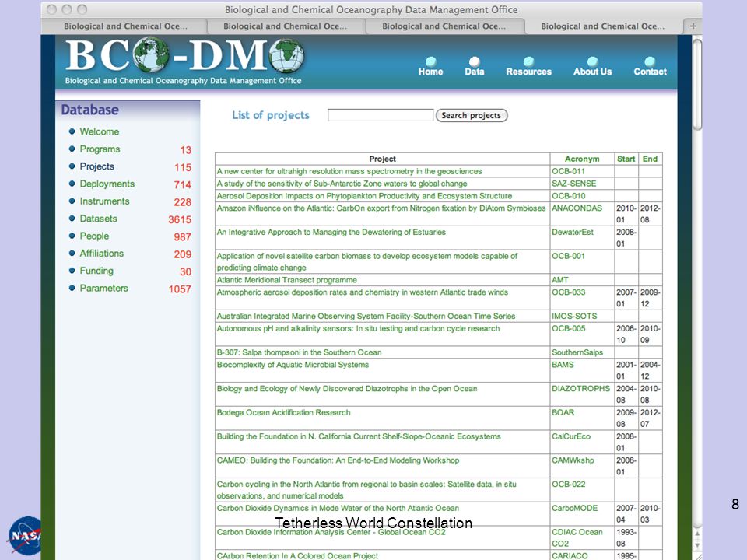Open Data menu item

(x=475, y=72)
